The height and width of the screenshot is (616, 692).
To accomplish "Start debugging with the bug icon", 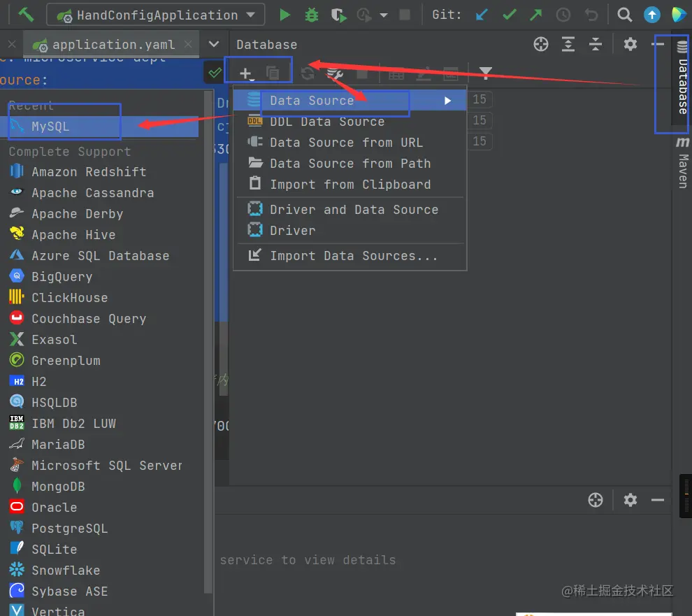I will [x=312, y=15].
